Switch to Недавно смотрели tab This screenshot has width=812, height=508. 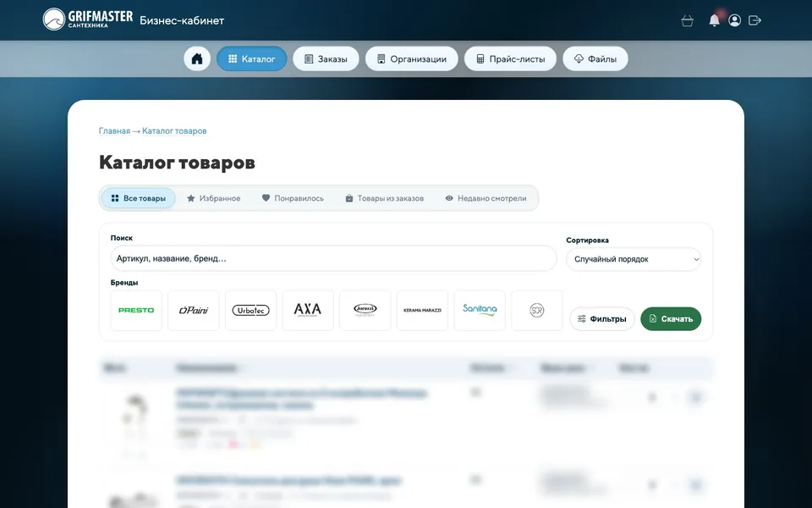pyautogui.click(x=486, y=198)
